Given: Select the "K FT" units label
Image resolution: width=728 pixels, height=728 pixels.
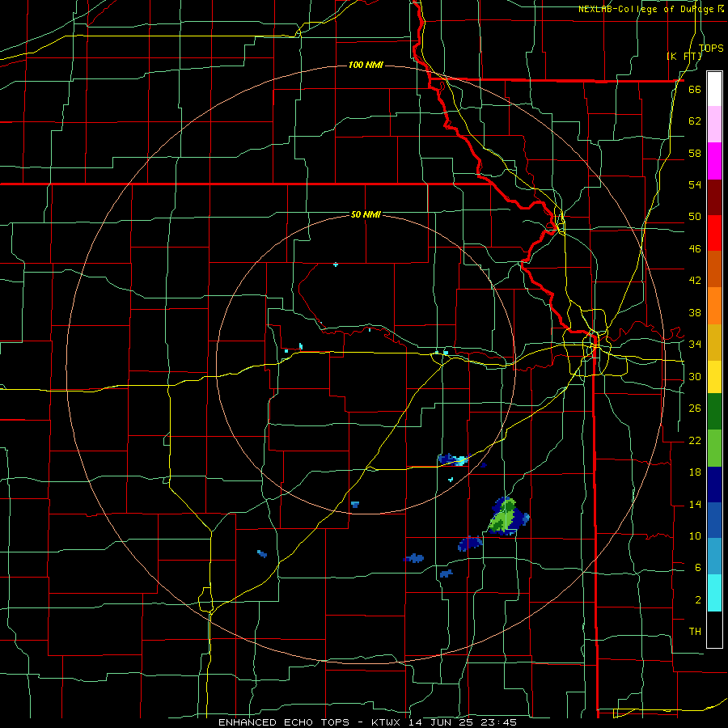Looking at the screenshot, I should click(684, 57).
